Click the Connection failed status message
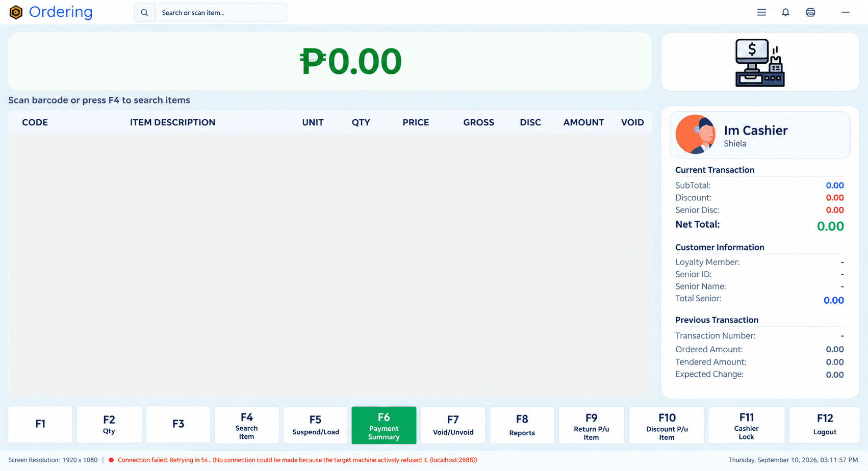This screenshot has width=868, height=471. 297,460
